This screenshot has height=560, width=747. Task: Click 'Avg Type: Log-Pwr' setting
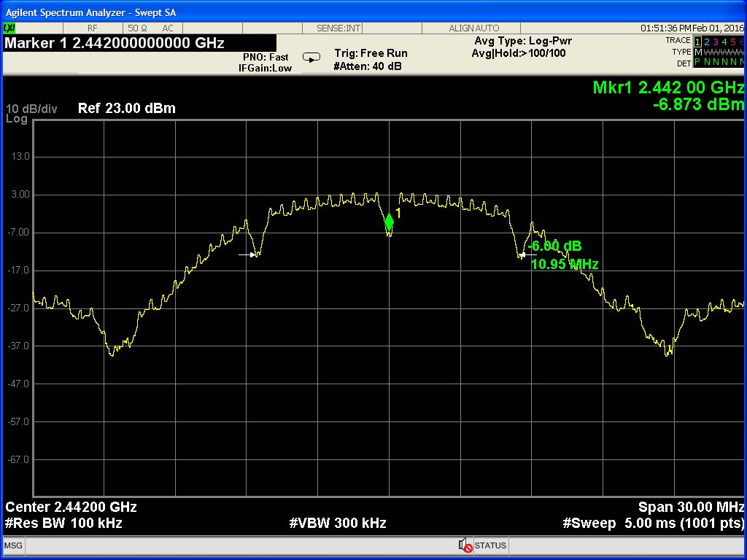[x=523, y=41]
